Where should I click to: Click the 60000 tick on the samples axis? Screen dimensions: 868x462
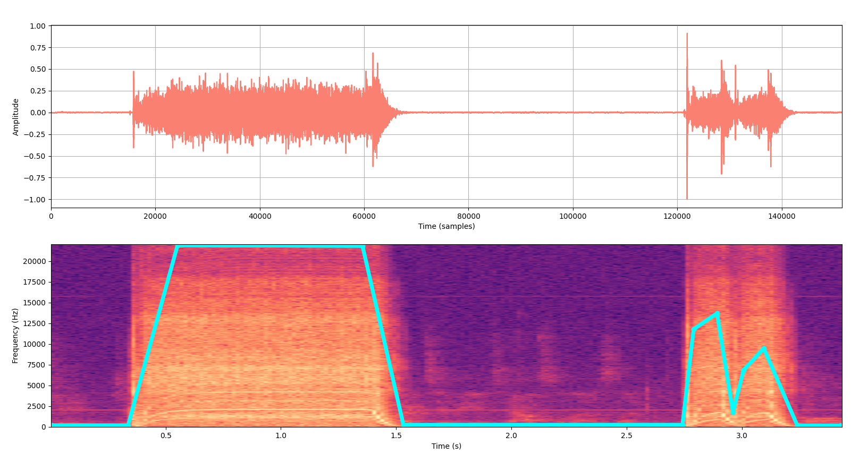click(364, 216)
